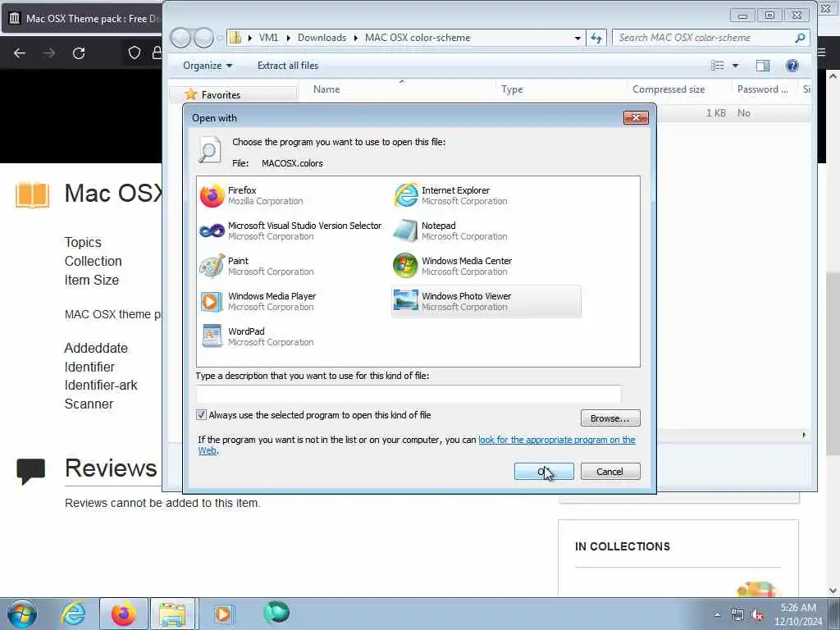840x630 pixels.
Task: Close the Open with dialog via X
Action: (636, 118)
